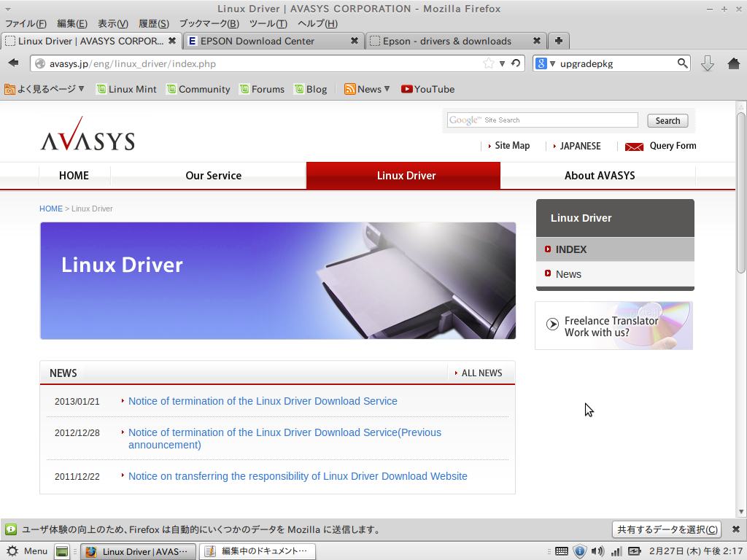Image resolution: width=747 pixels, height=560 pixels.
Task: Click Google Site Search input box
Action: click(542, 120)
